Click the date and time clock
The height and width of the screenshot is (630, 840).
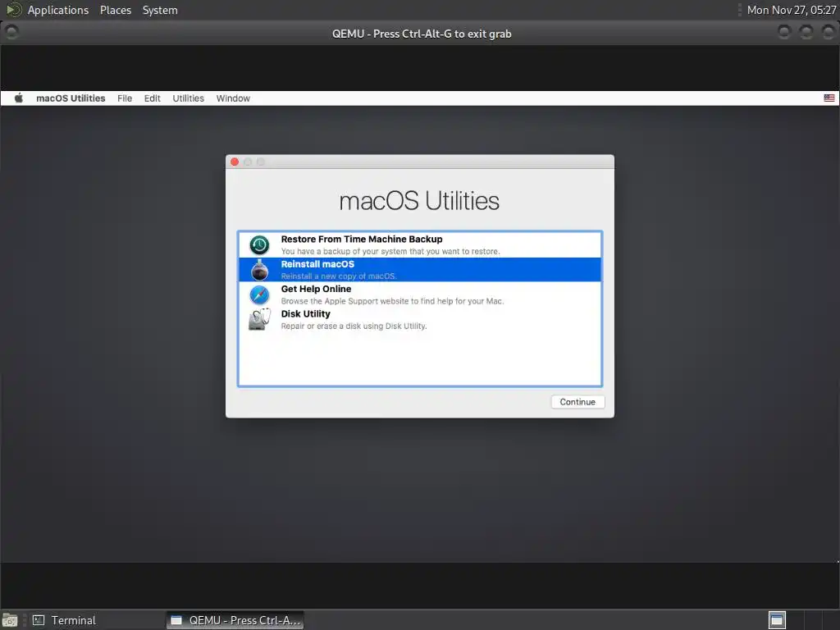tap(792, 10)
